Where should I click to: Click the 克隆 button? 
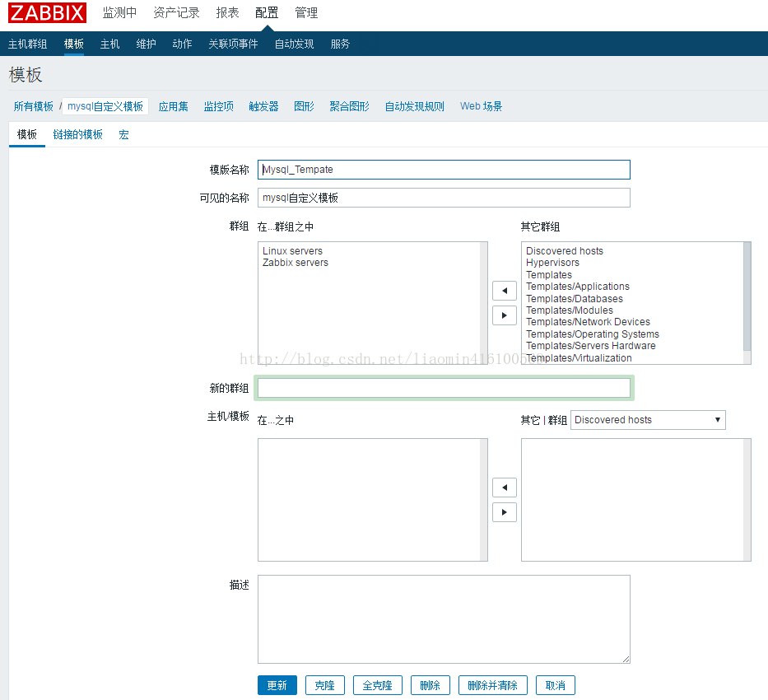(x=325, y=685)
